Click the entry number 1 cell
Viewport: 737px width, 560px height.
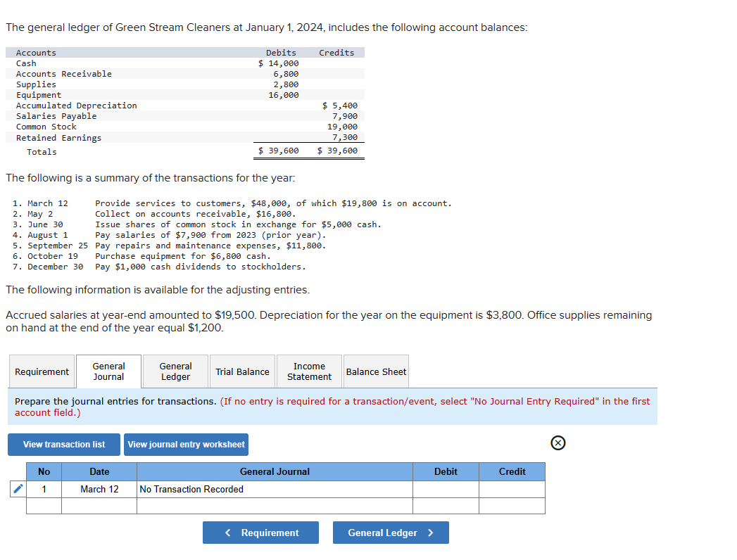click(x=44, y=489)
